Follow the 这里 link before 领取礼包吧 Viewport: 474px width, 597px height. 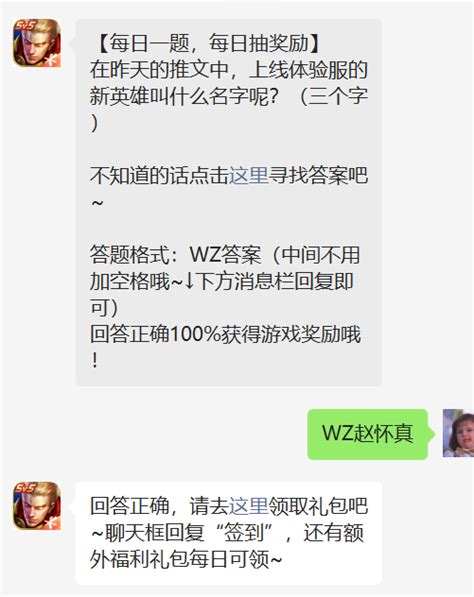coord(249,506)
